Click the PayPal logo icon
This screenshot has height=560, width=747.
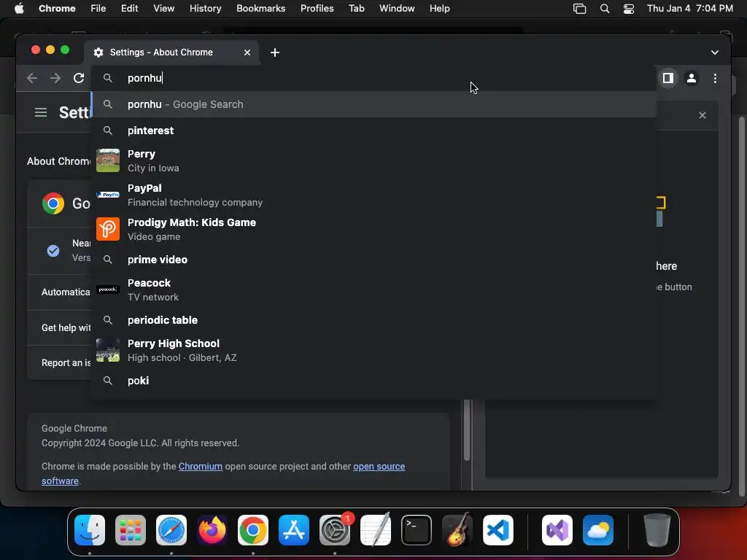[x=108, y=195]
